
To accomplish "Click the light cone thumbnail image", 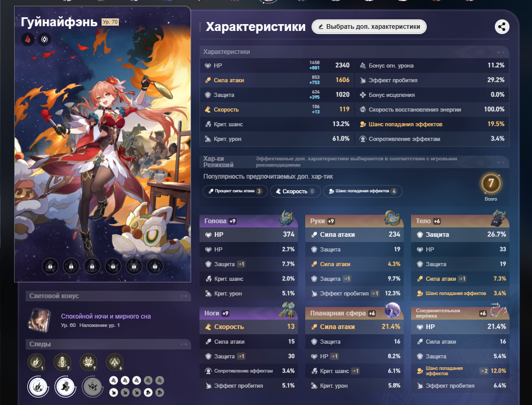I will coord(39,320).
